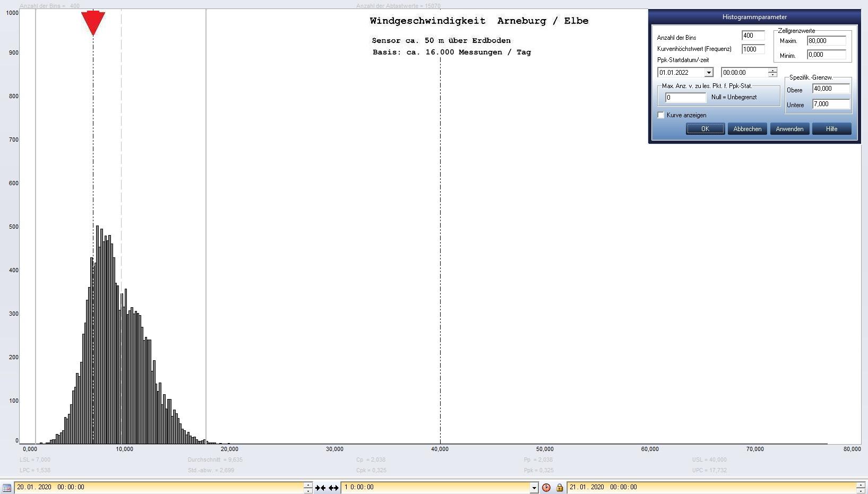868x494 pixels.
Task: Increase the end date 21.01.2020 stepper
Action: (x=861, y=484)
